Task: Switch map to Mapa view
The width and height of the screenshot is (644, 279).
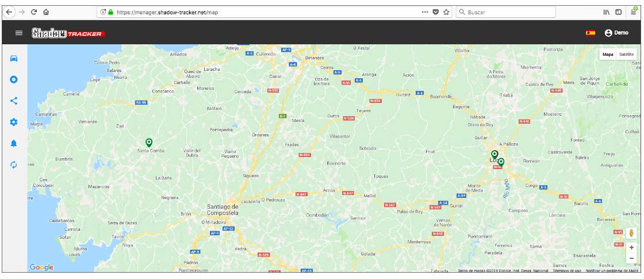Action: click(608, 54)
